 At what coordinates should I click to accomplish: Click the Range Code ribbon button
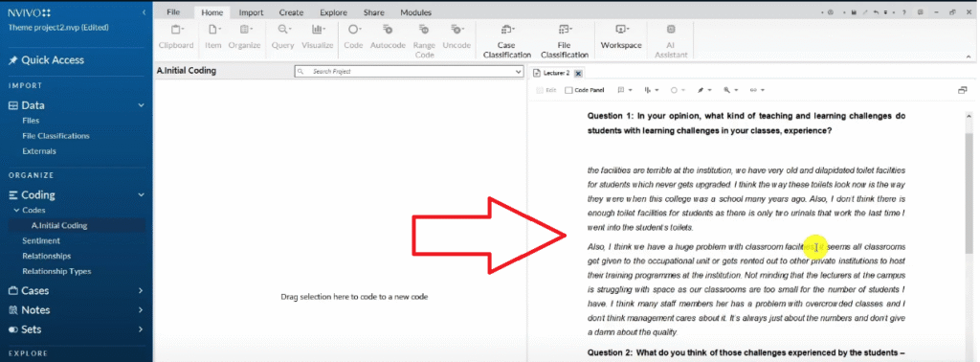tap(424, 40)
